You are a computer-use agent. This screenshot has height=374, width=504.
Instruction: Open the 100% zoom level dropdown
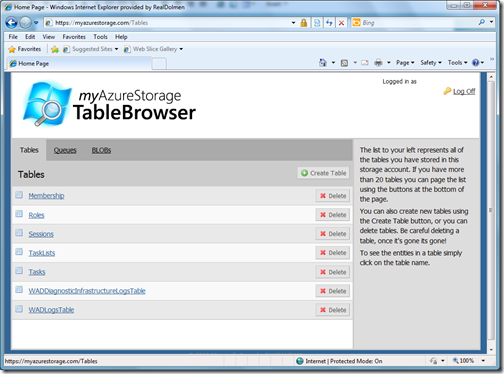click(483, 361)
